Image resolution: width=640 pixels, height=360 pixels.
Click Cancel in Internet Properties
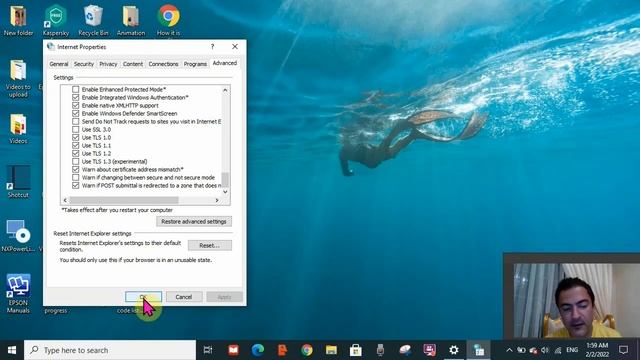[x=184, y=297]
